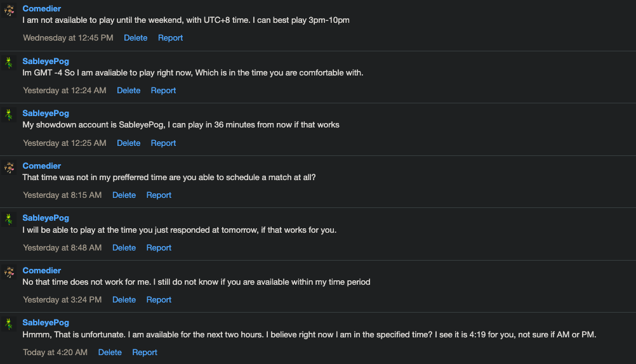
Task: Click SableyePog's avatar on the showdown account post
Action: [x=10, y=115]
